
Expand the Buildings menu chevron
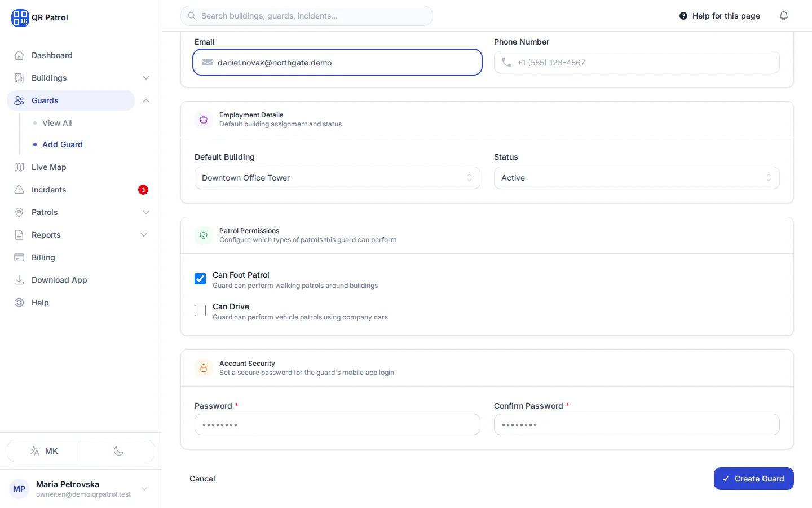(146, 78)
